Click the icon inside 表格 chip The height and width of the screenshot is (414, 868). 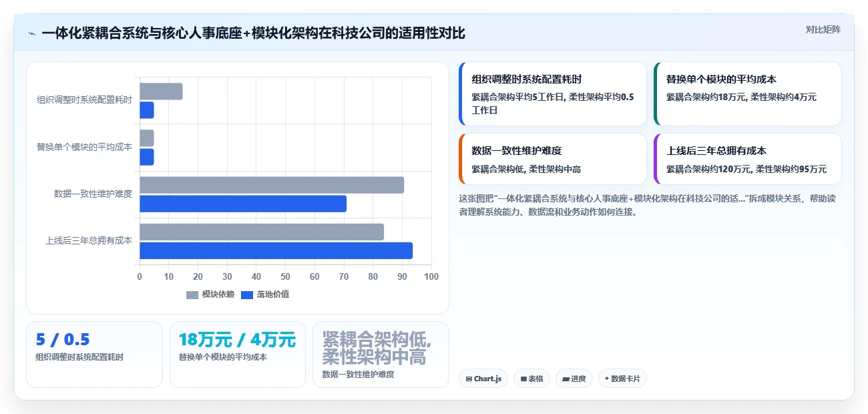[524, 379]
